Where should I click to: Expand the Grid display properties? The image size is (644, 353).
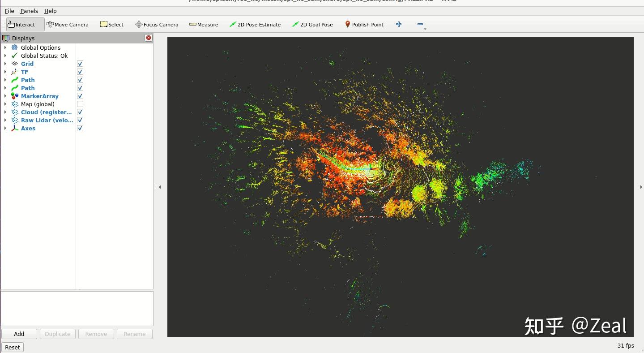(5, 64)
